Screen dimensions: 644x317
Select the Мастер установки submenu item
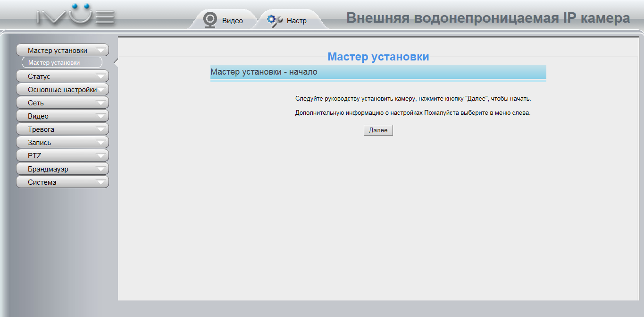[x=62, y=62]
